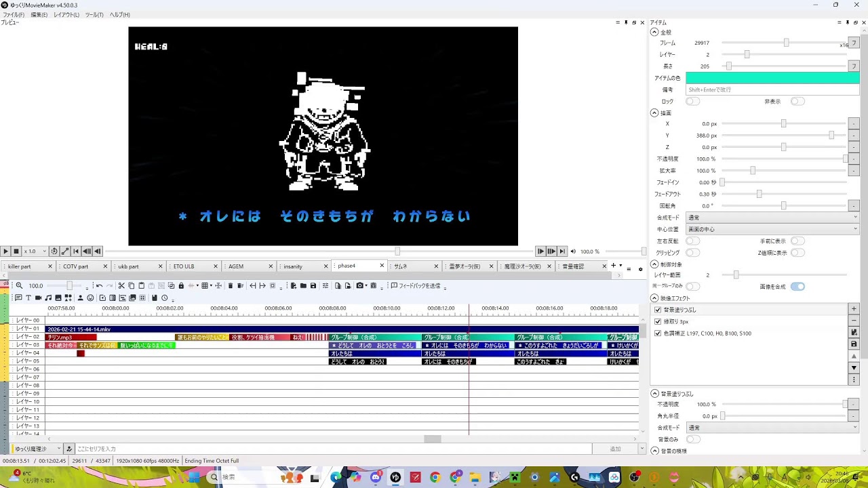This screenshot has width=868, height=488.
Task: Save project with floppy disk icon
Action: pos(313,285)
